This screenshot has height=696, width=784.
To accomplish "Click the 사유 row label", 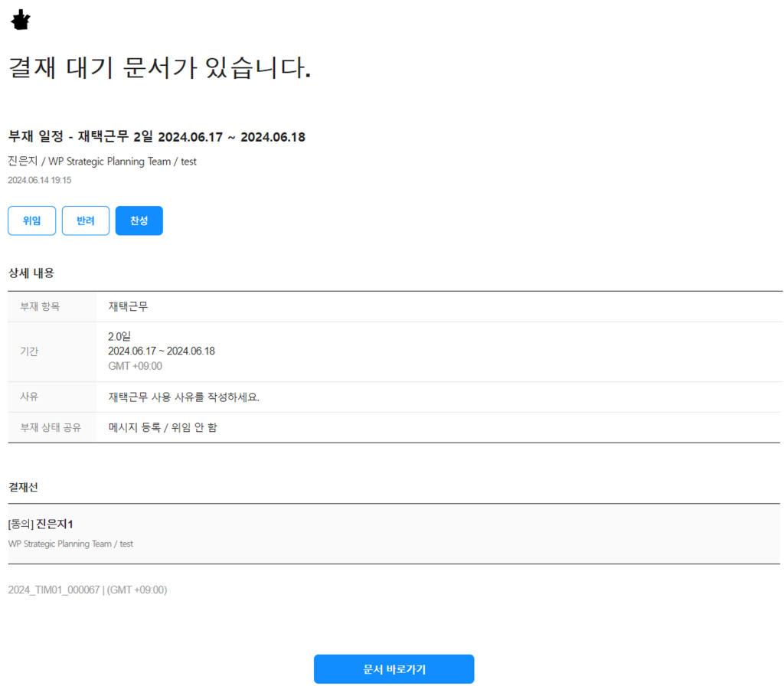I will point(29,397).
